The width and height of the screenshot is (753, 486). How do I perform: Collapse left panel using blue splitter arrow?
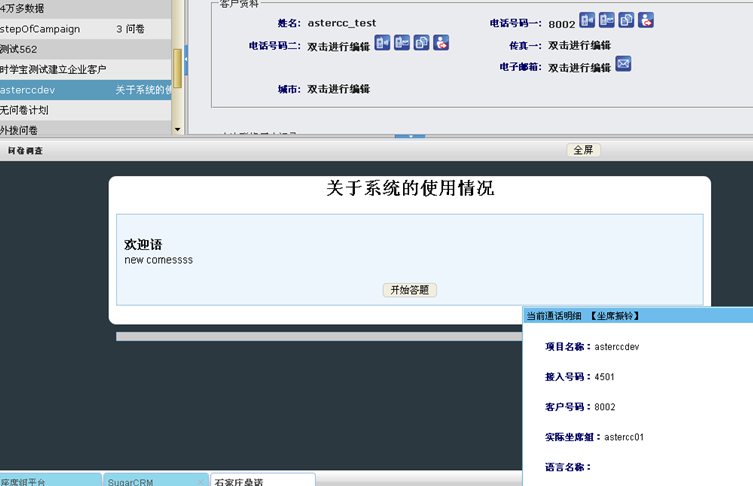tap(185, 60)
